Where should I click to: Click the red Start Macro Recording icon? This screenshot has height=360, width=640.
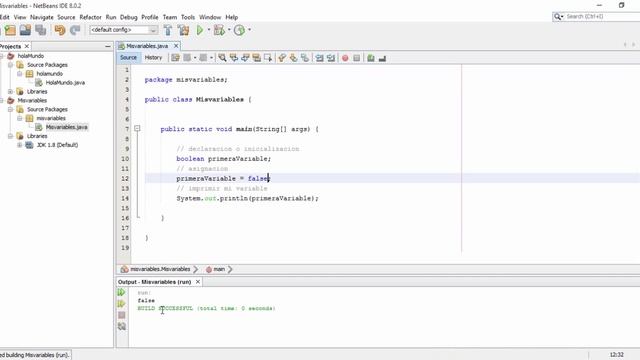click(345, 58)
